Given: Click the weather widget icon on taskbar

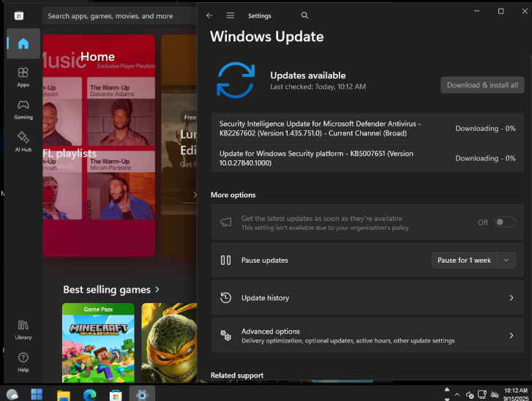Looking at the screenshot, I should click(x=12, y=394).
